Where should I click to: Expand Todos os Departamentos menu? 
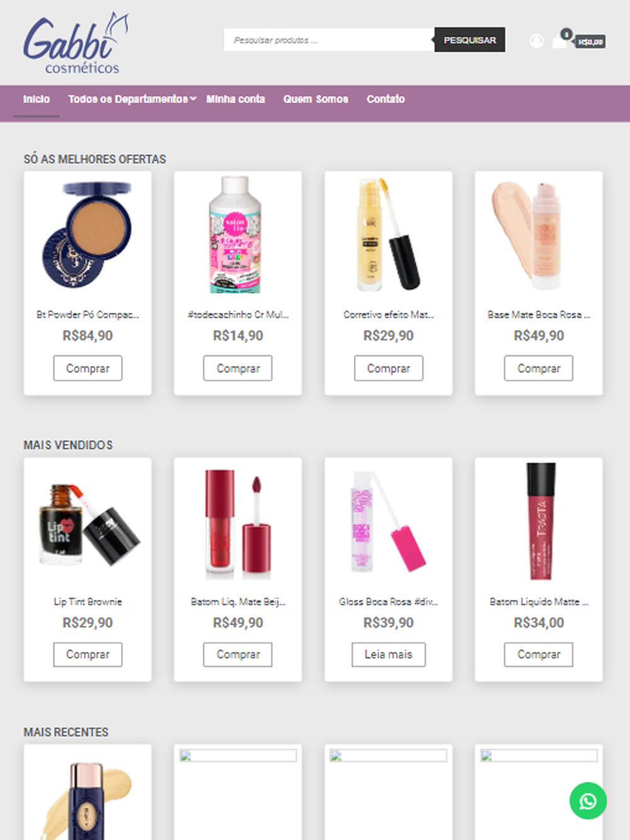coord(132,99)
